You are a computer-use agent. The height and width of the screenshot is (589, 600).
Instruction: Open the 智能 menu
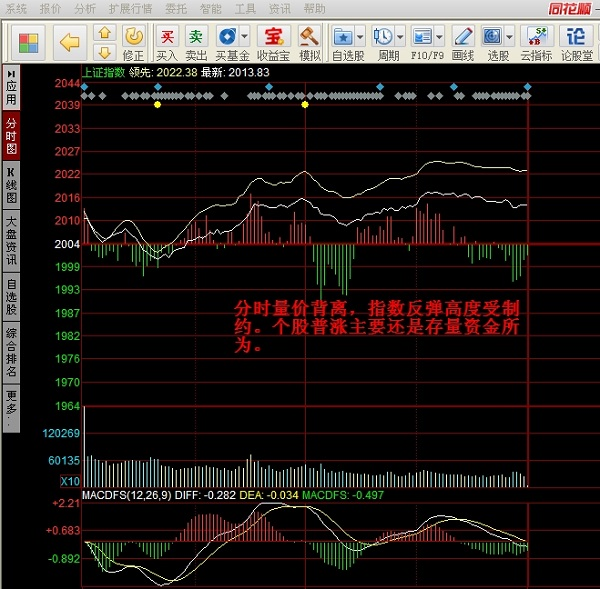[210, 9]
